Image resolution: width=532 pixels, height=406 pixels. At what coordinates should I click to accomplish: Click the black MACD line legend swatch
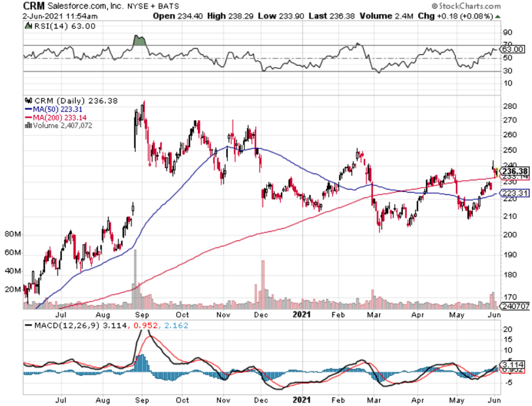pyautogui.click(x=28, y=326)
